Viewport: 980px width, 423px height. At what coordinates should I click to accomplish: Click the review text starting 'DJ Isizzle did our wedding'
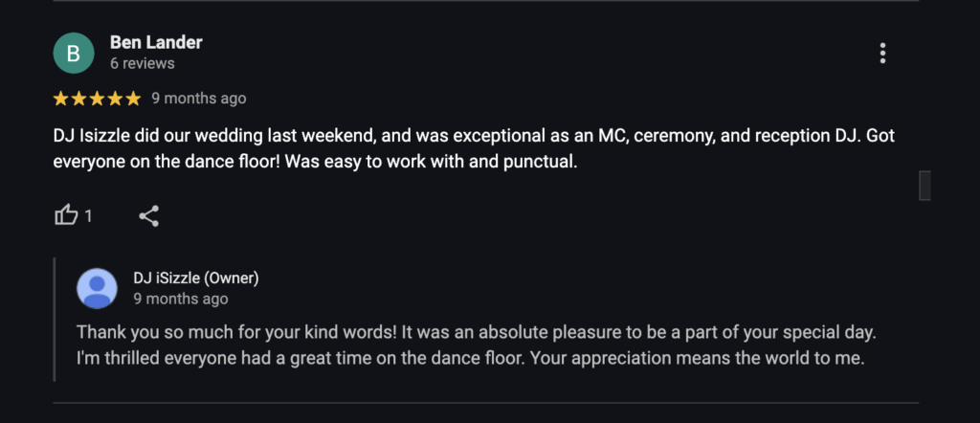click(475, 148)
